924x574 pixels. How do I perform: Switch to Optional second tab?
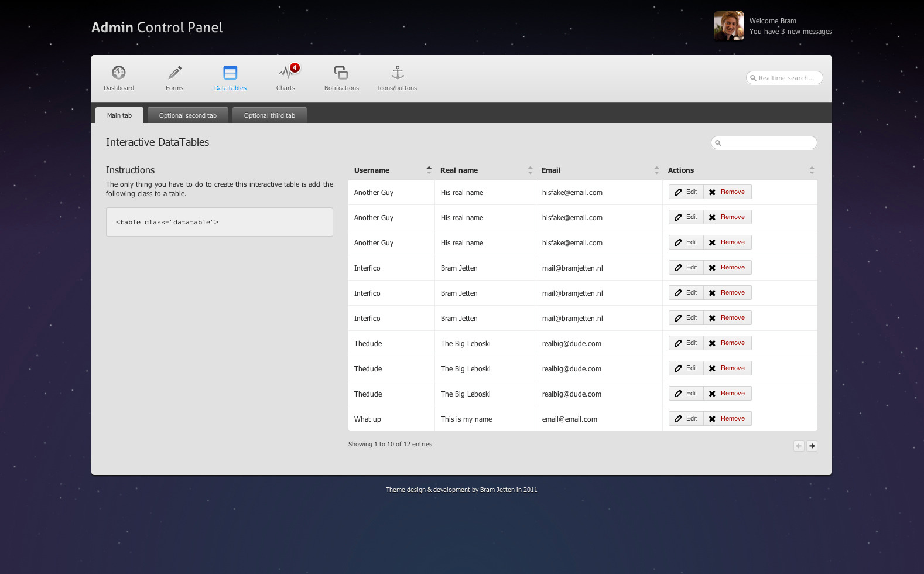(188, 115)
